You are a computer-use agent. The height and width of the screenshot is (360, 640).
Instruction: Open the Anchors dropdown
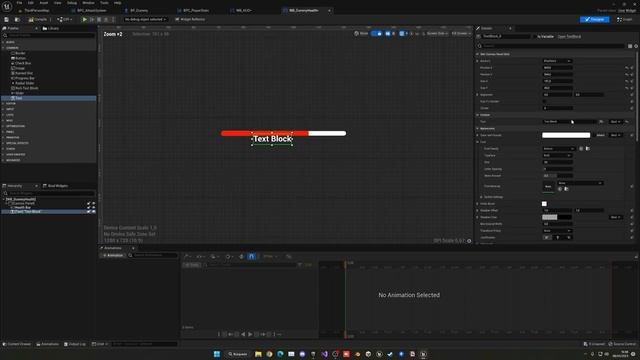(557, 61)
